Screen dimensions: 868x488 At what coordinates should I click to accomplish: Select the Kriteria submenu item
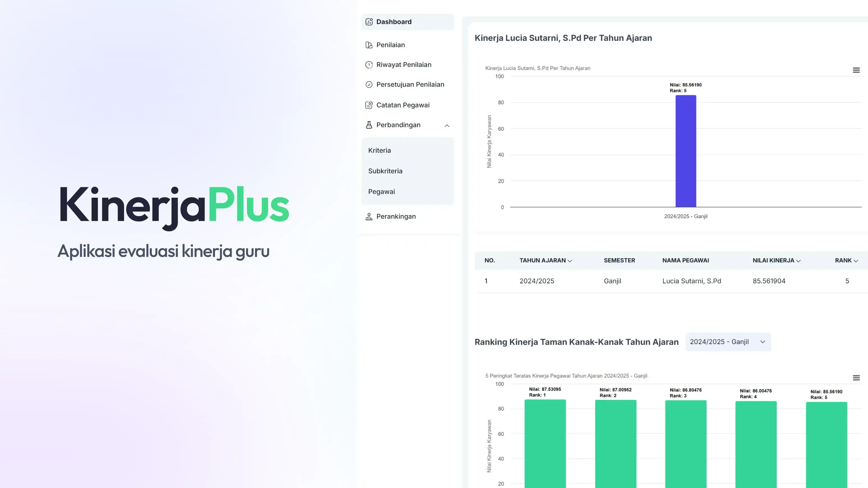[x=379, y=151]
